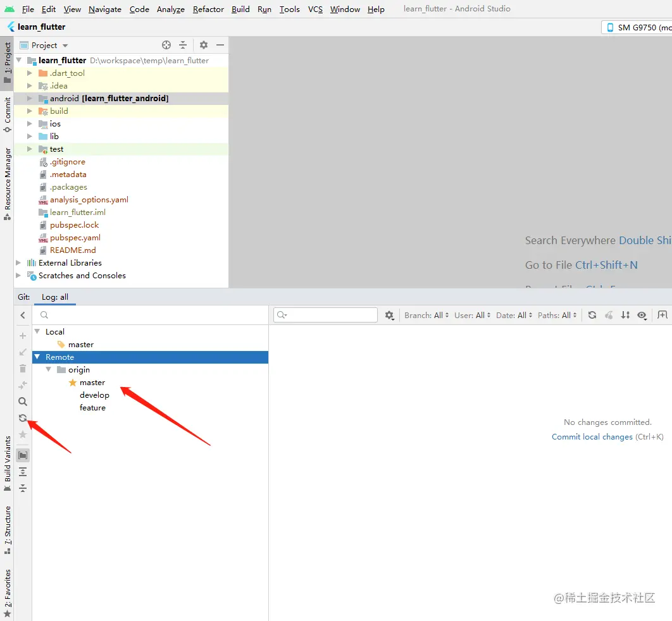Screen dimensions: 672x621
Task: Click the show my branches magnifier icon
Action: click(23, 402)
